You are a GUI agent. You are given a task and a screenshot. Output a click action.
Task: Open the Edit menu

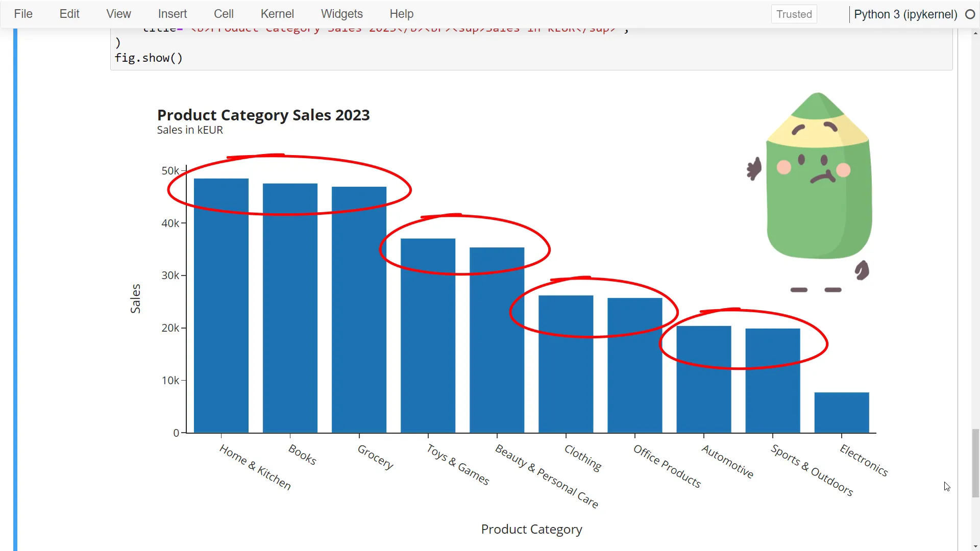coord(69,14)
